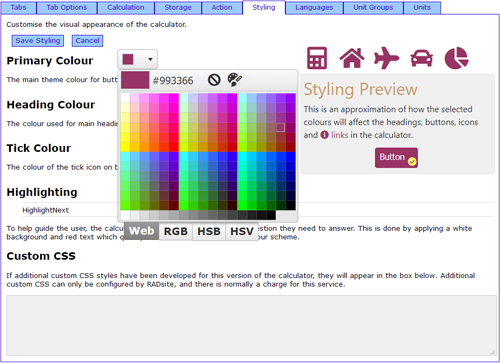Click the preview Button with tick
This screenshot has width=500, height=363.
tap(396, 158)
